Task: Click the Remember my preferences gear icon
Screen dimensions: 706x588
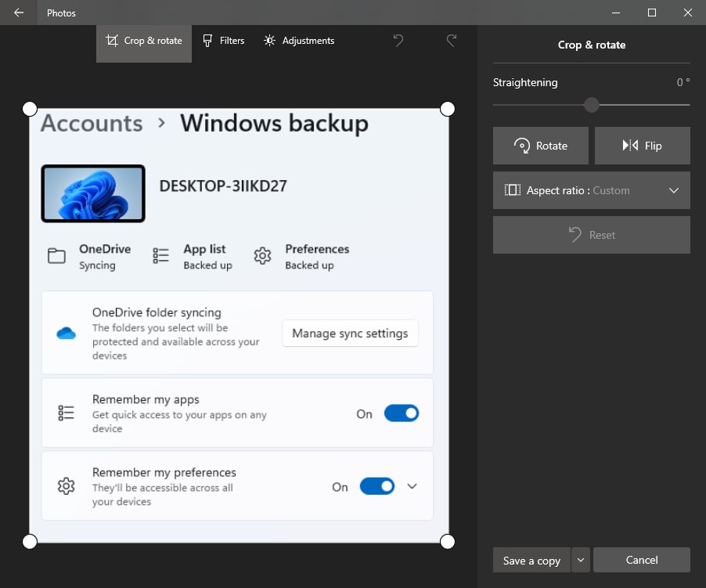Action: coord(67,486)
